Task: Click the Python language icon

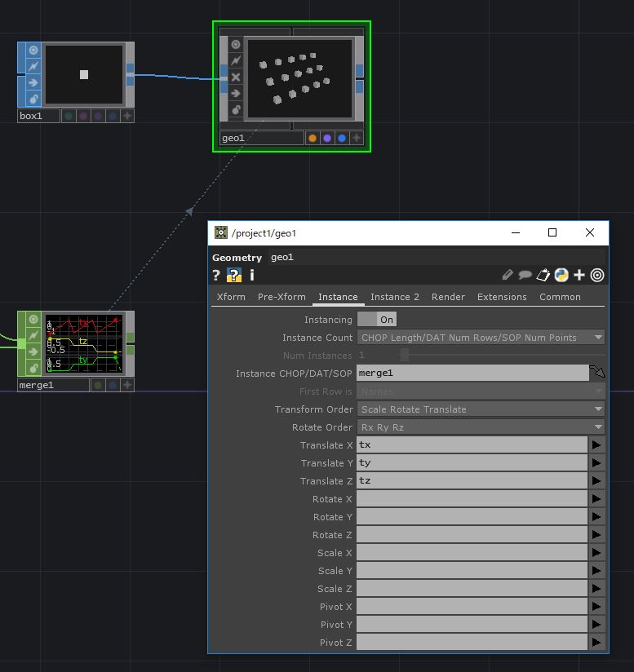Action: (561, 275)
